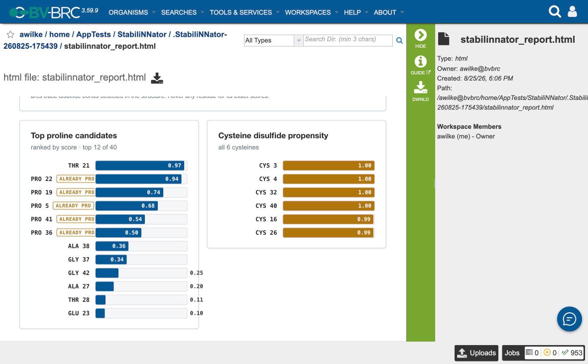Click the PRO 5 score bar 0.68
Screen dimensions: 588x364
point(127,206)
